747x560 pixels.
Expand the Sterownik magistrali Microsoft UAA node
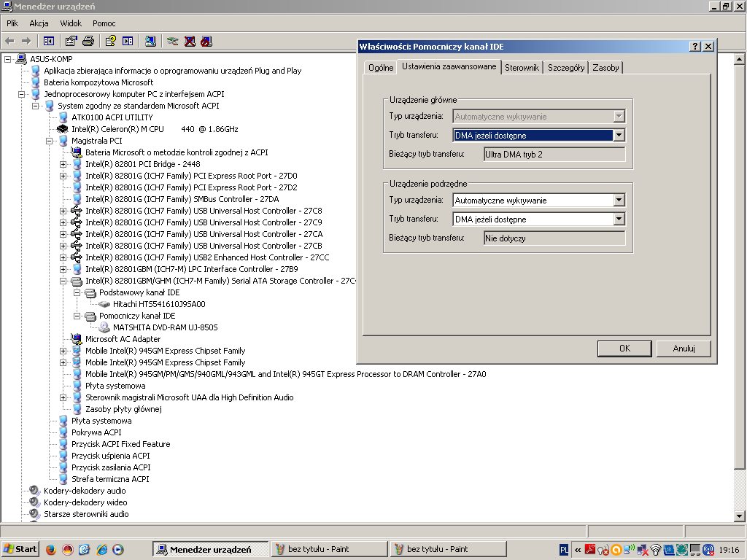63,397
